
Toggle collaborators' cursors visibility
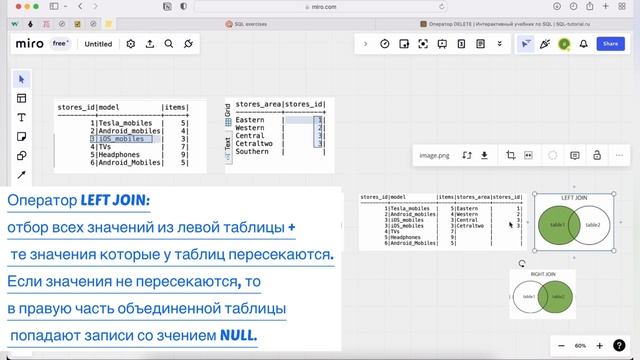(x=526, y=44)
